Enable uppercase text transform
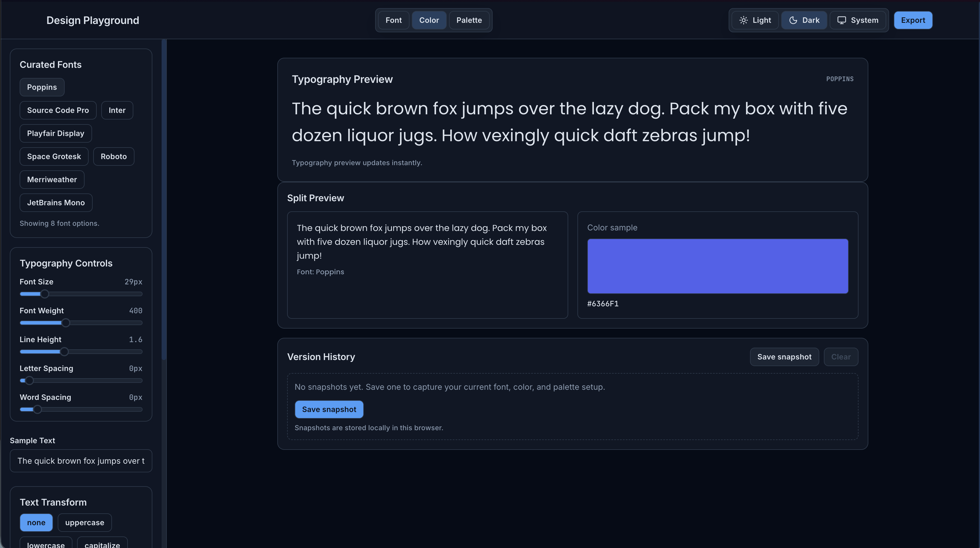The width and height of the screenshot is (980, 548). pyautogui.click(x=85, y=523)
